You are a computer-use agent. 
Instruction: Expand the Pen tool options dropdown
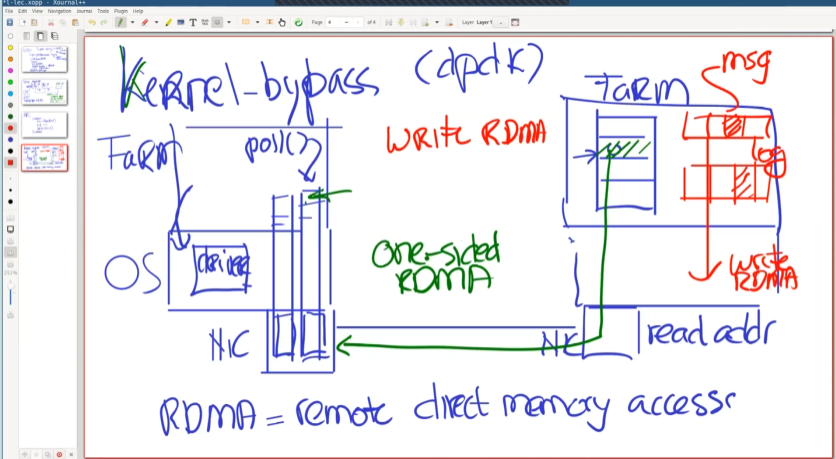pos(132,22)
